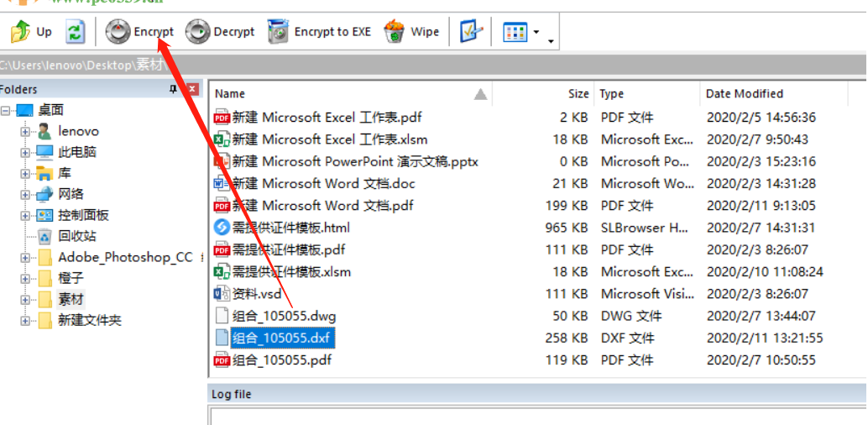Open the view mode dropdown arrow
The height and width of the screenshot is (425, 868).
(x=536, y=33)
